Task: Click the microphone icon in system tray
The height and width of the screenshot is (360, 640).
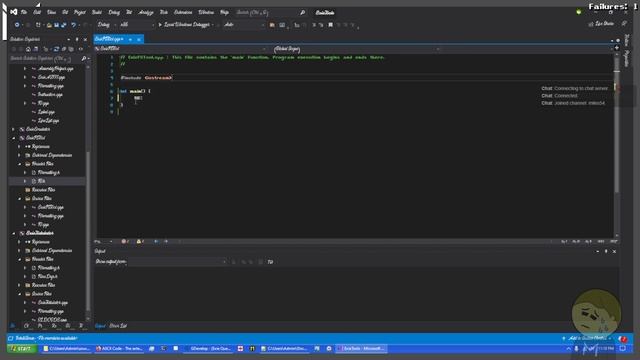Action: pyautogui.click(x=576, y=349)
